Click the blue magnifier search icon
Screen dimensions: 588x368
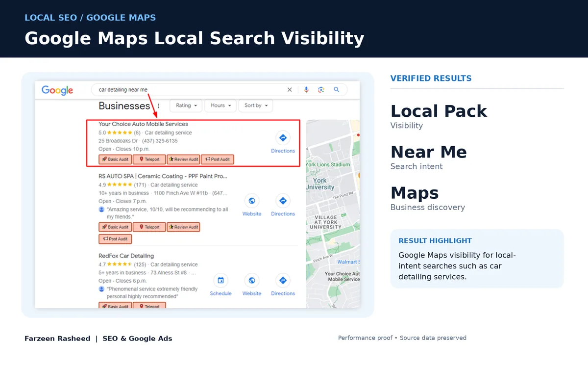coord(337,90)
